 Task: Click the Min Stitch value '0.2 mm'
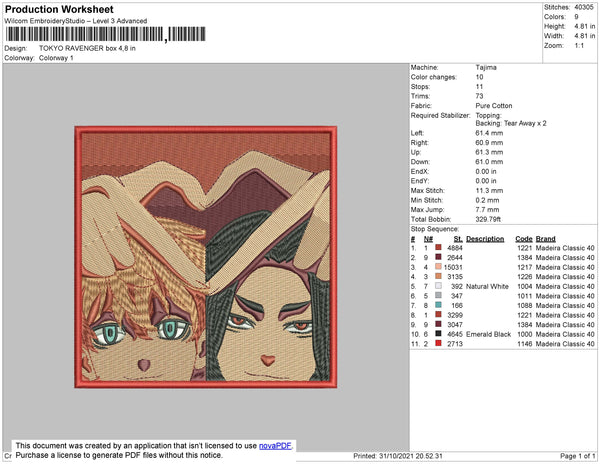tap(487, 200)
